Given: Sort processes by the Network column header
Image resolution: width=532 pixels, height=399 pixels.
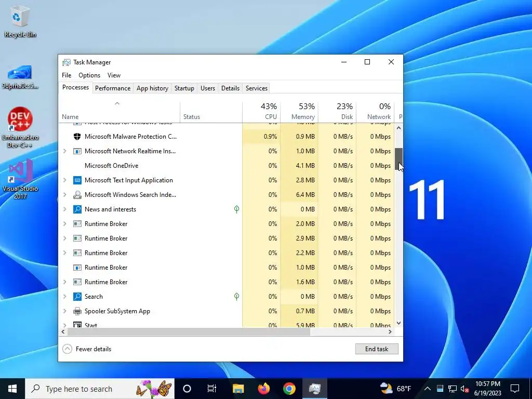Looking at the screenshot, I should pyautogui.click(x=375, y=111).
